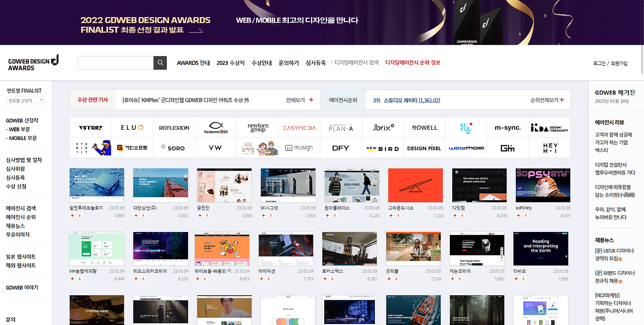Open ROWELL agency logo

pos(425,128)
